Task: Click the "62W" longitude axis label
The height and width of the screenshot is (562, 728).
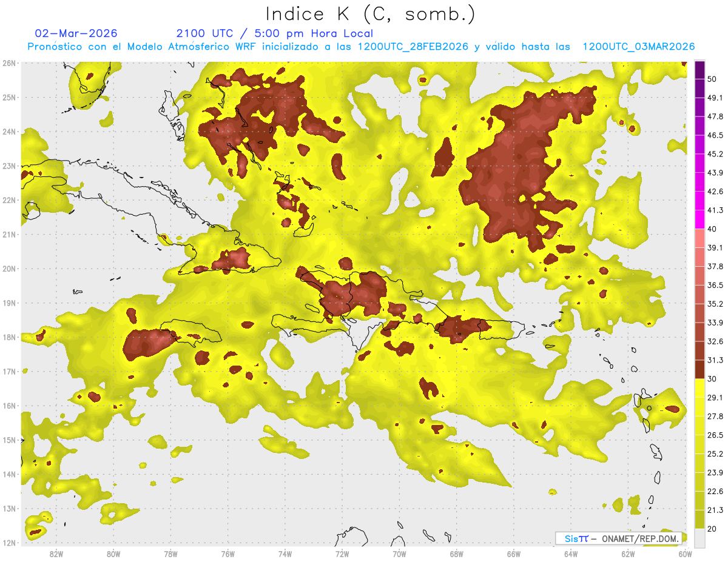Action: click(x=628, y=554)
